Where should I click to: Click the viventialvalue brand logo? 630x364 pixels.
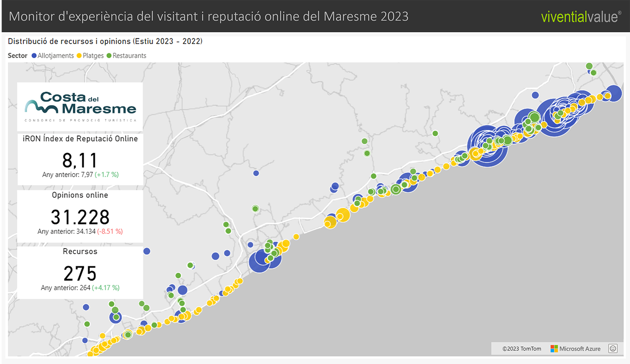point(581,17)
